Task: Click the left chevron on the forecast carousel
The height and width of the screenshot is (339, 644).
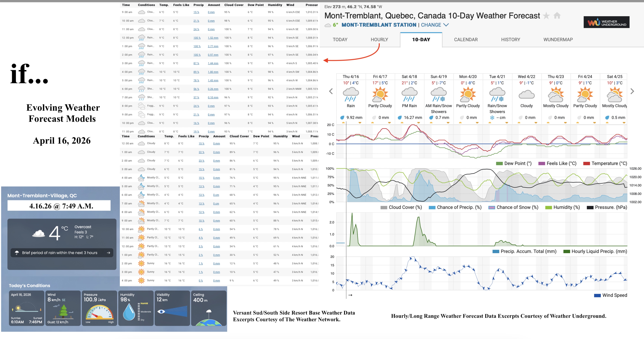Action: point(331,91)
